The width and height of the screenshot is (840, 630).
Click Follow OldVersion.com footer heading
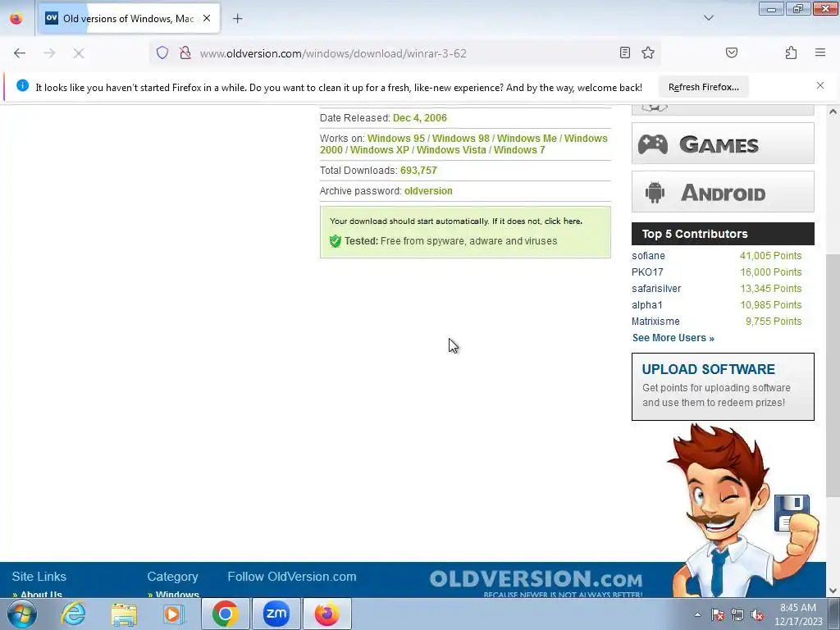click(x=292, y=577)
